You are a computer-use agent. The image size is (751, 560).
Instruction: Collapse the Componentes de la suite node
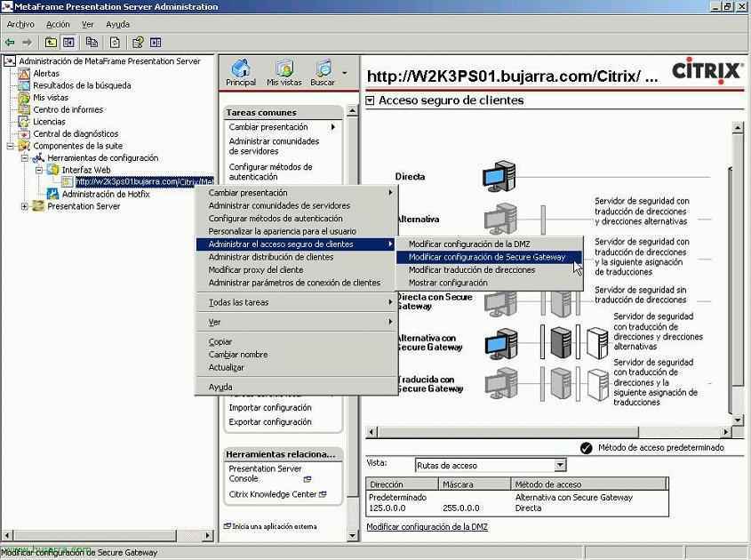pos(10,146)
